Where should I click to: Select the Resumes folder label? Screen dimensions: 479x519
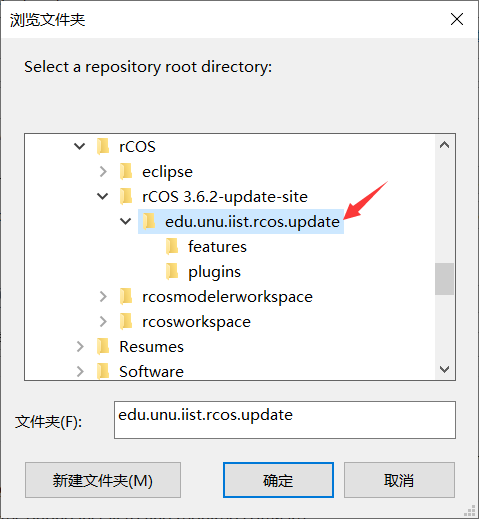click(x=151, y=347)
